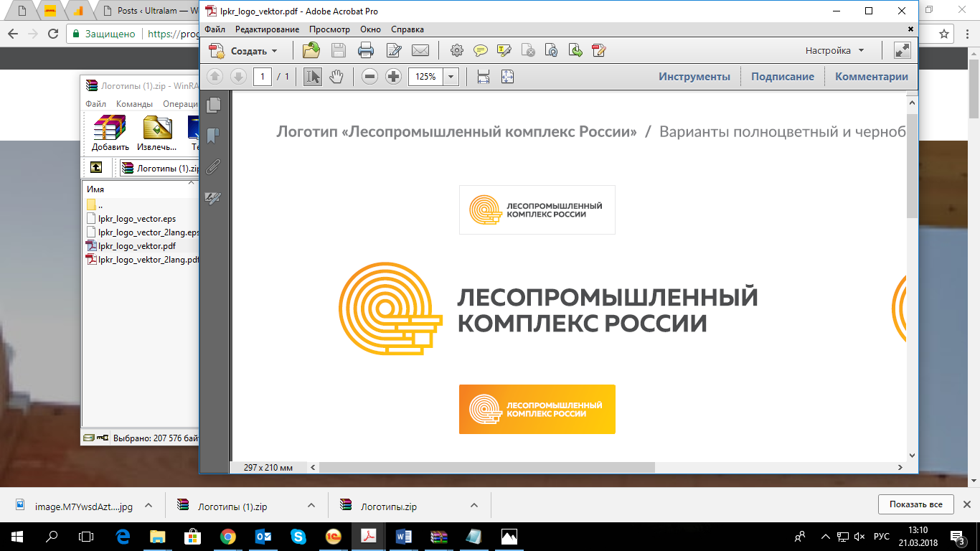Open the Windows notification center icon
Image resolution: width=980 pixels, height=551 pixels.
click(x=958, y=537)
